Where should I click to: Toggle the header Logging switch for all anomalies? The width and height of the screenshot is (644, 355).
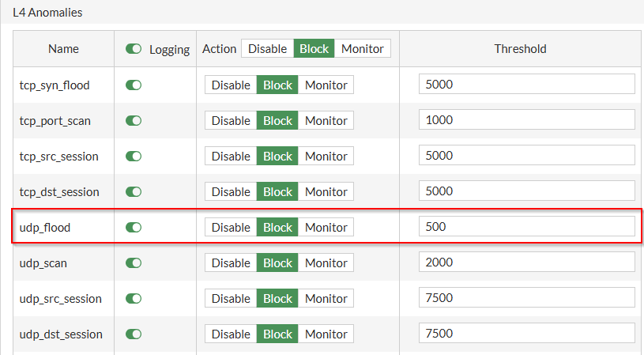(134, 49)
